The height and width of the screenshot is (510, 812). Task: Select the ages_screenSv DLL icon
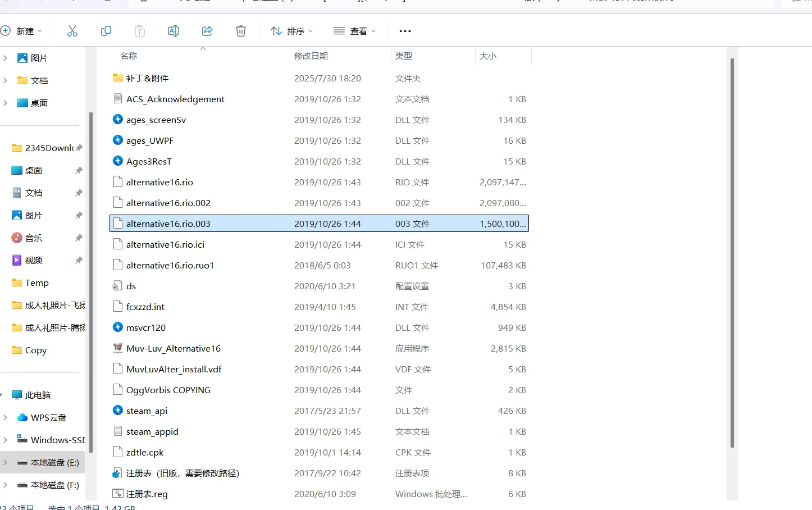coord(118,120)
